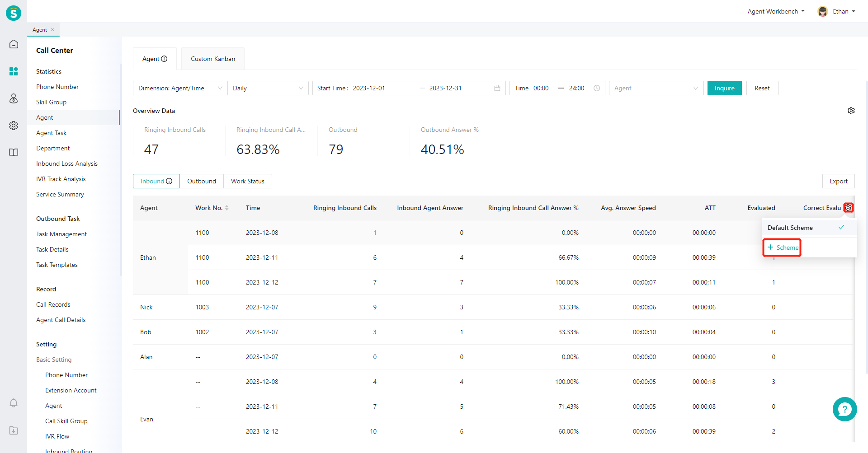Click the info icon beside Agent tab
This screenshot has height=453, width=868.
(x=164, y=59)
